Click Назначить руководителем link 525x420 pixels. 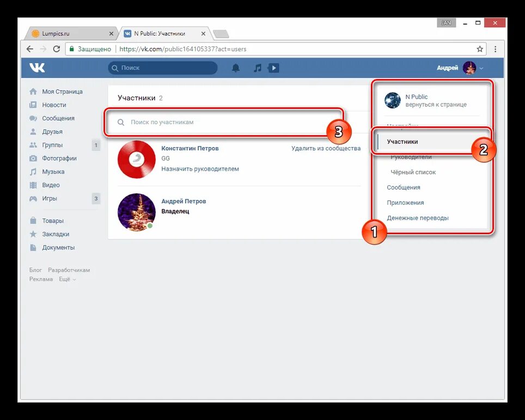[200, 169]
